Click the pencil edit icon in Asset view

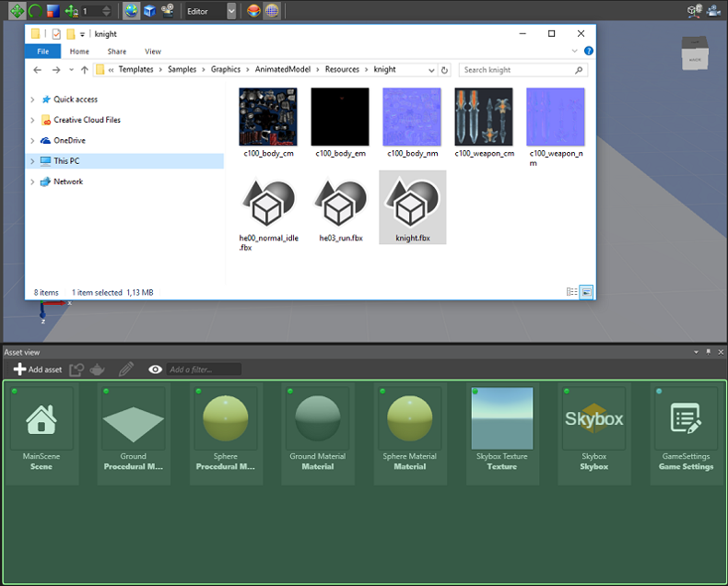[x=126, y=369]
